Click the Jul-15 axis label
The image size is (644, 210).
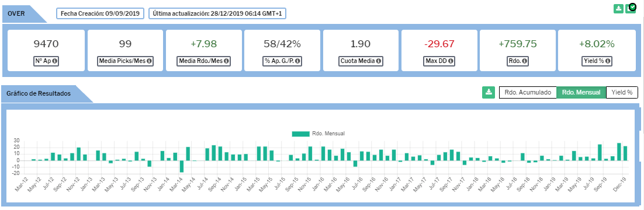pos(279,183)
